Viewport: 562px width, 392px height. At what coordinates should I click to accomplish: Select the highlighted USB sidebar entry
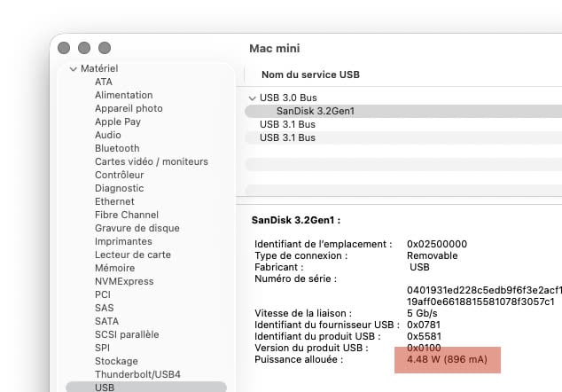(146, 387)
